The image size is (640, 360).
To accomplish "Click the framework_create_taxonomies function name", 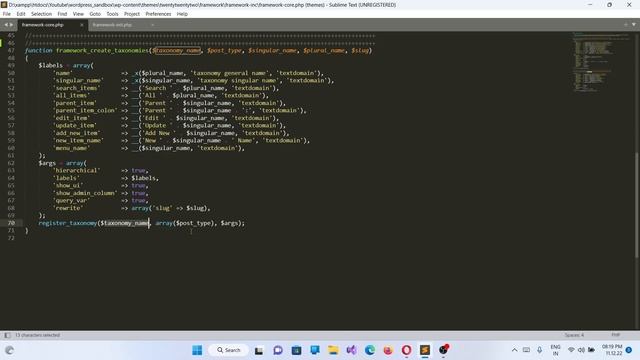I will coord(102,51).
